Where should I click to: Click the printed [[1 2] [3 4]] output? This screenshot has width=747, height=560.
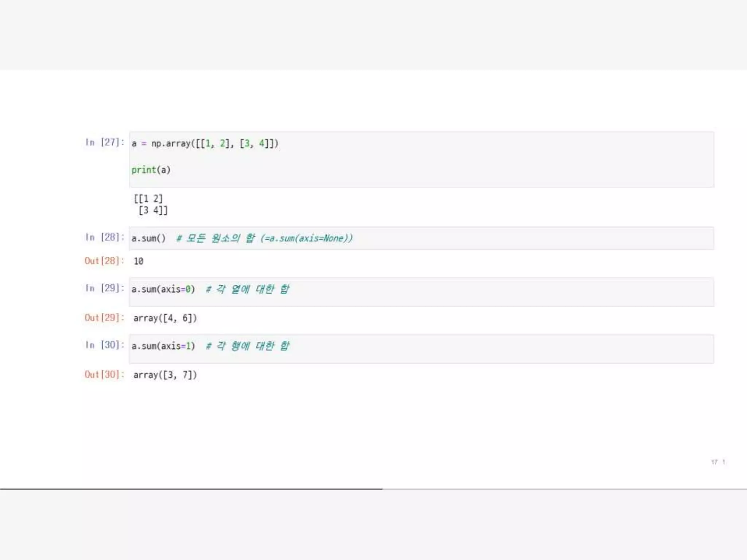(x=151, y=204)
